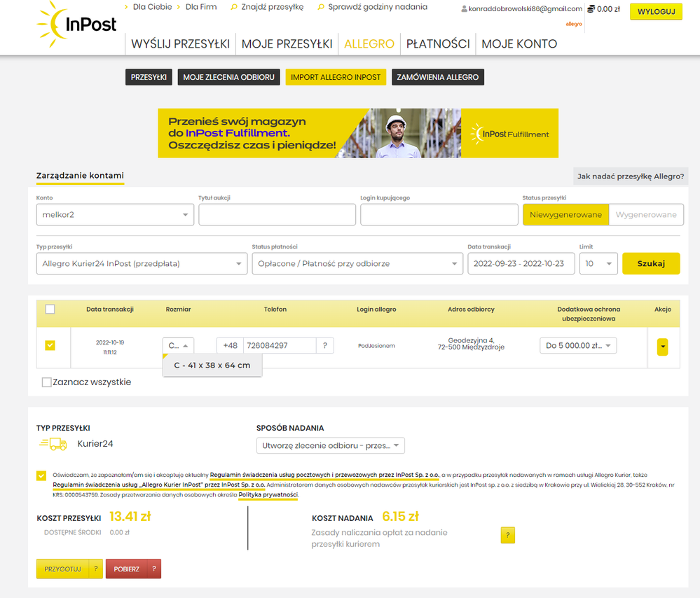Choose the C - 41 x 38 x 64 cm option
This screenshot has height=598, width=700.
(212, 365)
